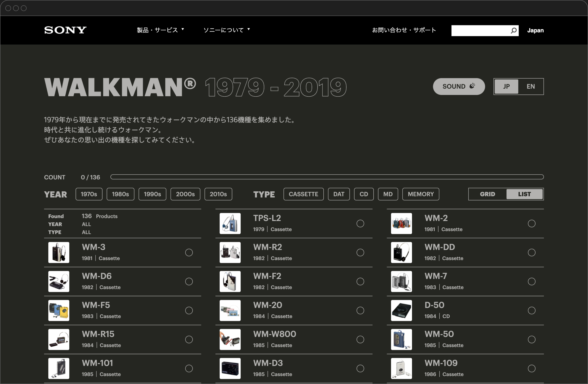Mark WM-3 with its circle checkbox

pyautogui.click(x=189, y=252)
